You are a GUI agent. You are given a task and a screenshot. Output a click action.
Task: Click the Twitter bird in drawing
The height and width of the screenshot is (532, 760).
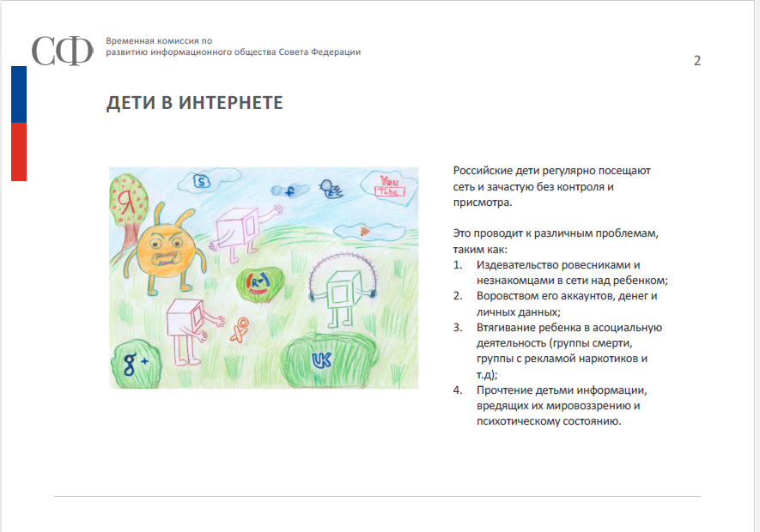click(x=331, y=189)
